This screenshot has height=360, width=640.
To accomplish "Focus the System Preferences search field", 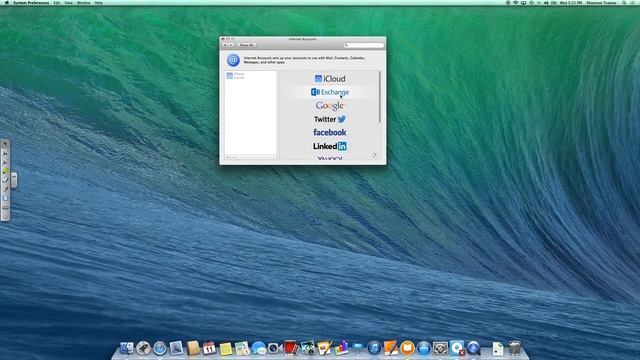I will pyautogui.click(x=364, y=45).
